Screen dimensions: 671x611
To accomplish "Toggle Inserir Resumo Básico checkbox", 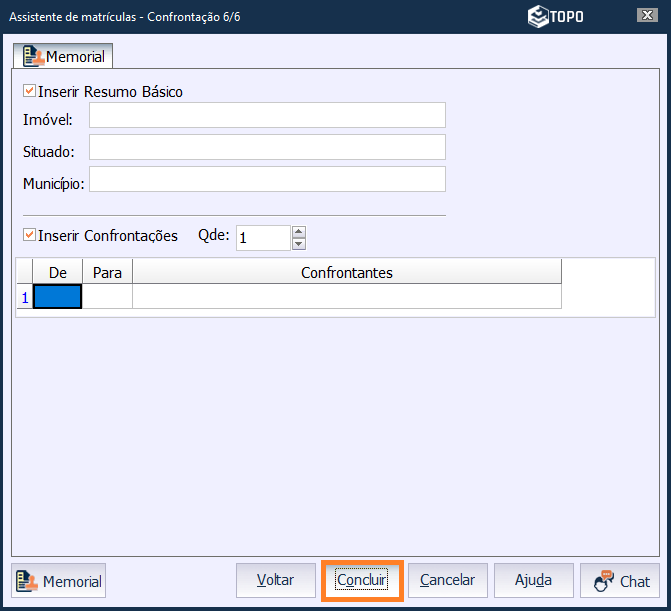I will tap(29, 91).
